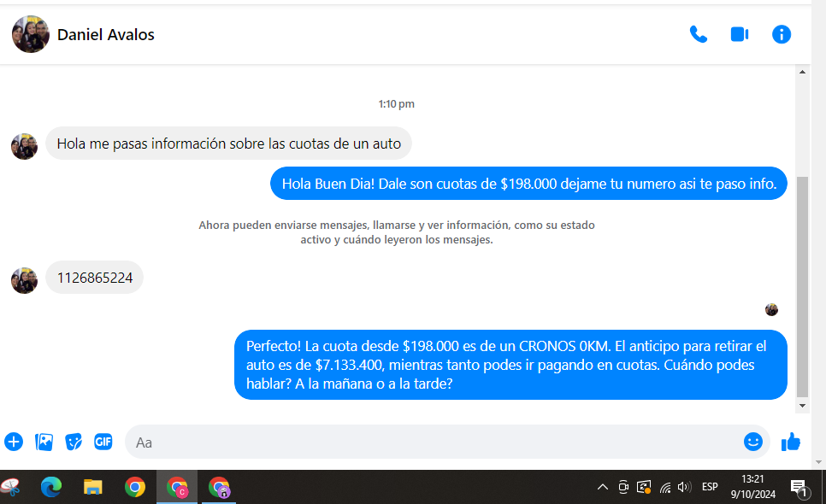The image size is (826, 504).
Task: Start a voice call with Daniel Avalos
Action: pos(699,34)
